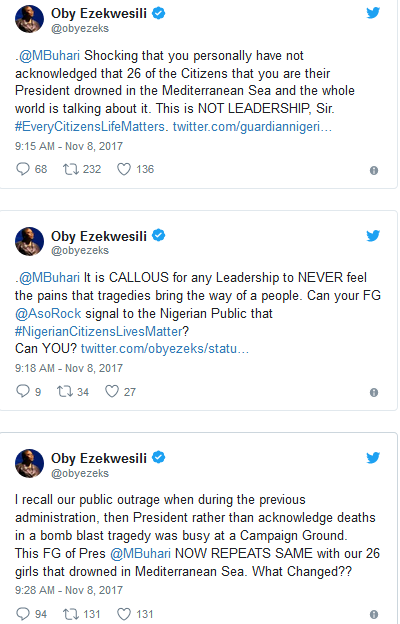Like the tweet with 136 likes
Screen dimensions: 400x624
tap(124, 169)
